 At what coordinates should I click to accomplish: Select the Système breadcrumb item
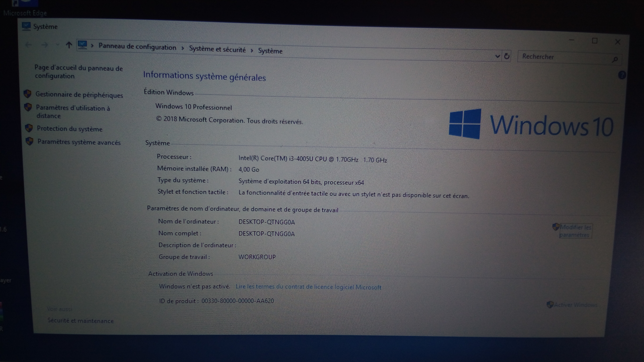(x=270, y=51)
